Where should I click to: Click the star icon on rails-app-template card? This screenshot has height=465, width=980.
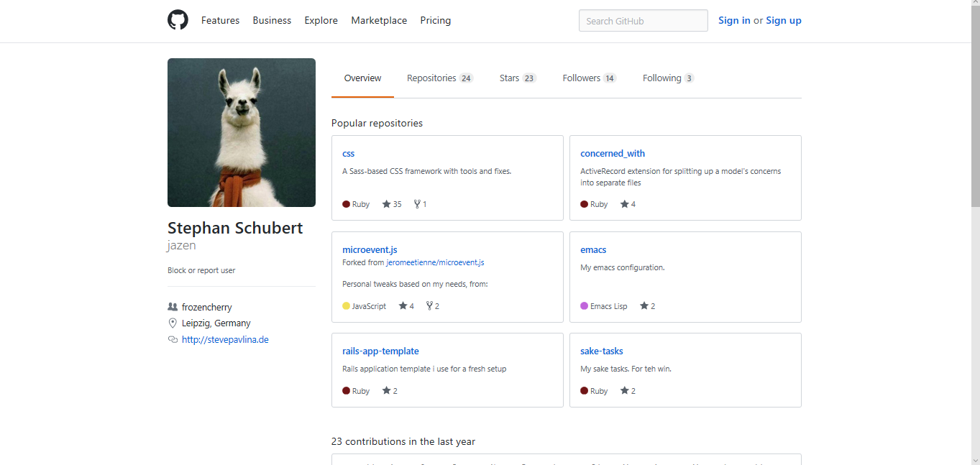(x=386, y=391)
